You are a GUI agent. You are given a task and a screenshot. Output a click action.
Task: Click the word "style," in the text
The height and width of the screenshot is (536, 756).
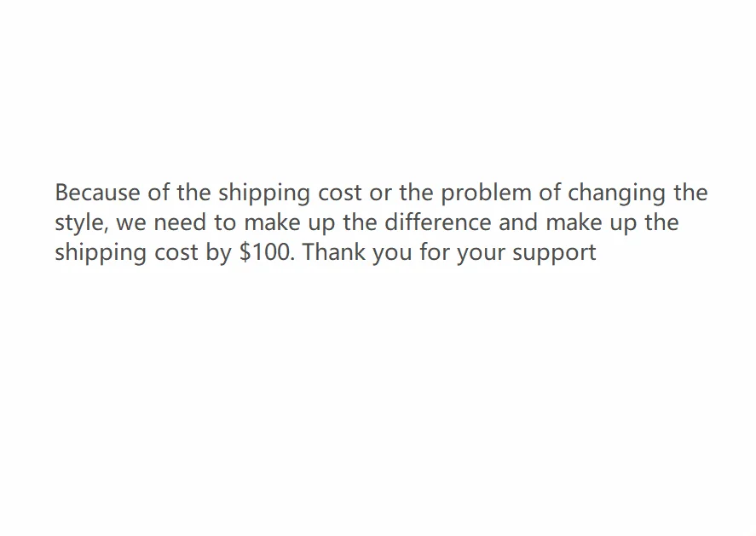82,223
